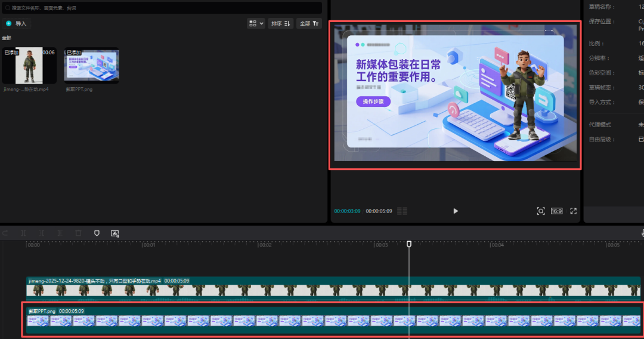Image resolution: width=644 pixels, height=339 pixels.
Task: Enter fullscreen preview mode
Action: [574, 211]
